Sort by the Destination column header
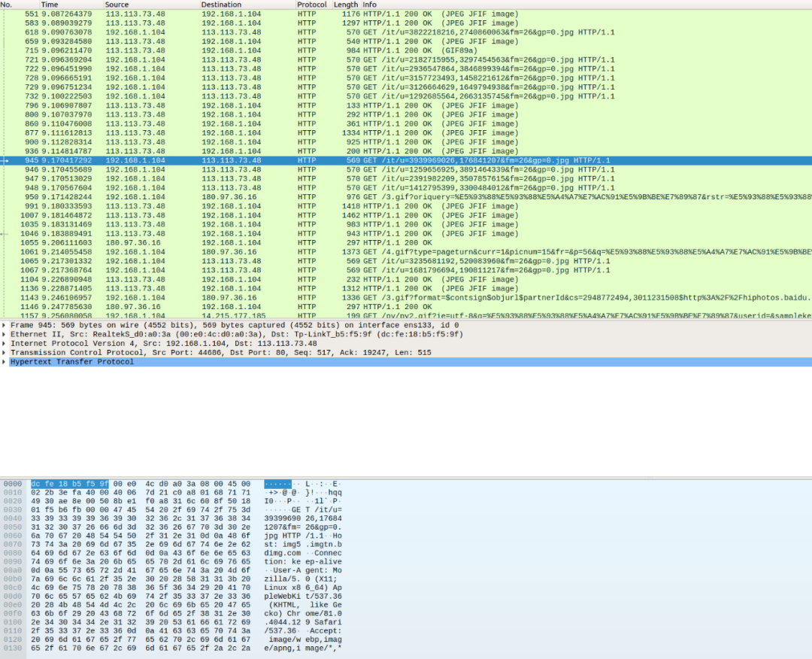This screenshot has height=659, width=812. point(247,5)
